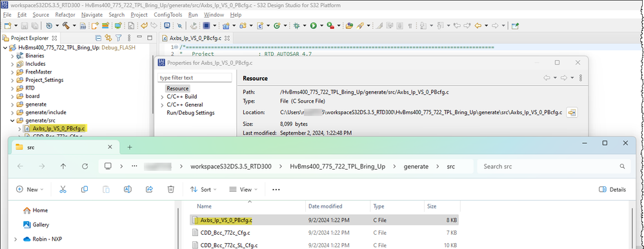Click the Run with toolbox icon
This screenshot has width=644, height=249.
(x=330, y=25)
